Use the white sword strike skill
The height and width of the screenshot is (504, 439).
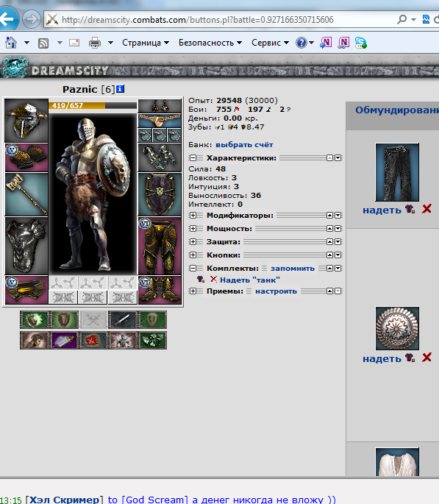(122, 320)
